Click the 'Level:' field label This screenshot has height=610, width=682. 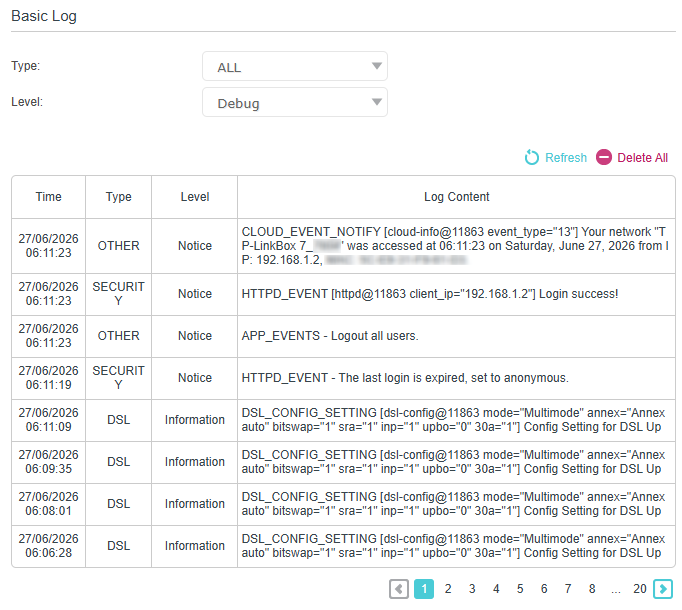[27, 102]
